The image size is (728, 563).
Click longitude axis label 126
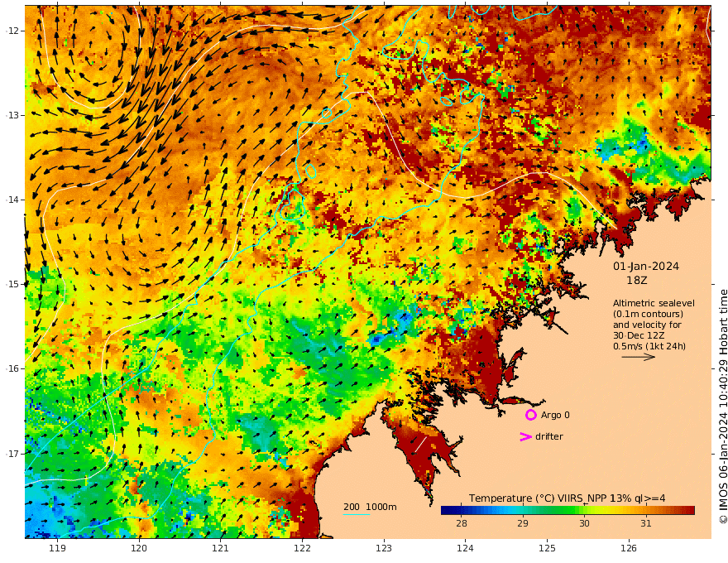(x=629, y=548)
